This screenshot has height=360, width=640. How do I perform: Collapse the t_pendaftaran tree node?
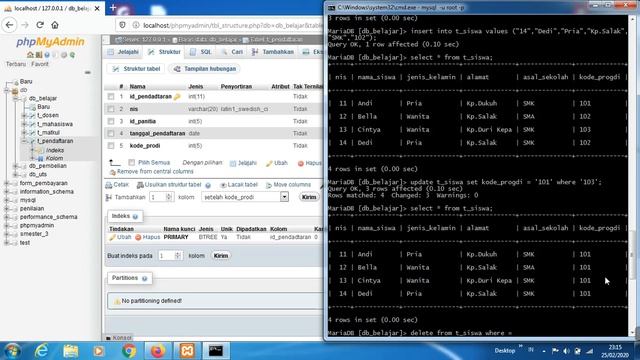coord(24,141)
